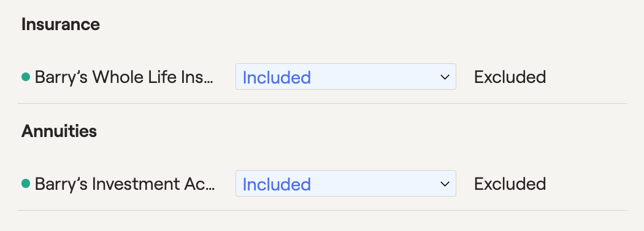Select Barry's Investment Ac… item name
The image size is (644, 231).
click(x=125, y=184)
